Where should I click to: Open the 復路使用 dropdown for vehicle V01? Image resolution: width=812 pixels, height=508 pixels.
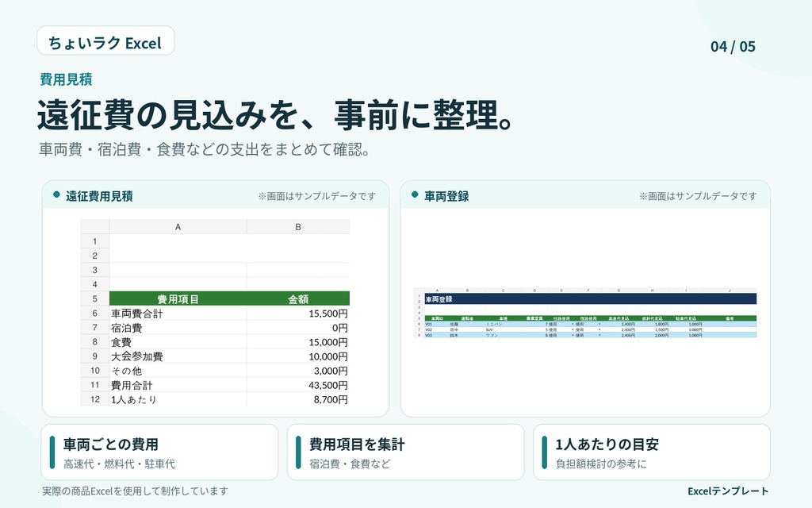point(599,324)
